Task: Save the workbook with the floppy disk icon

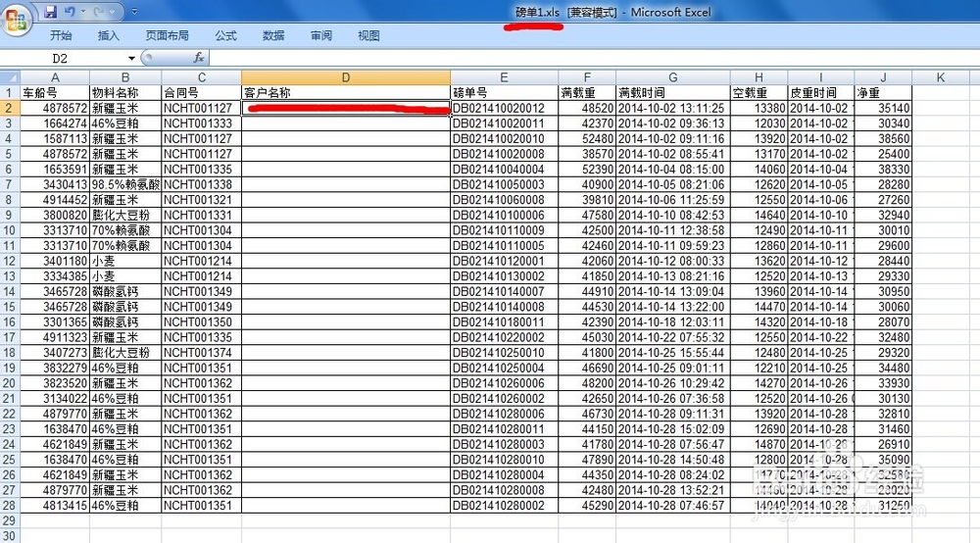Action: point(51,11)
